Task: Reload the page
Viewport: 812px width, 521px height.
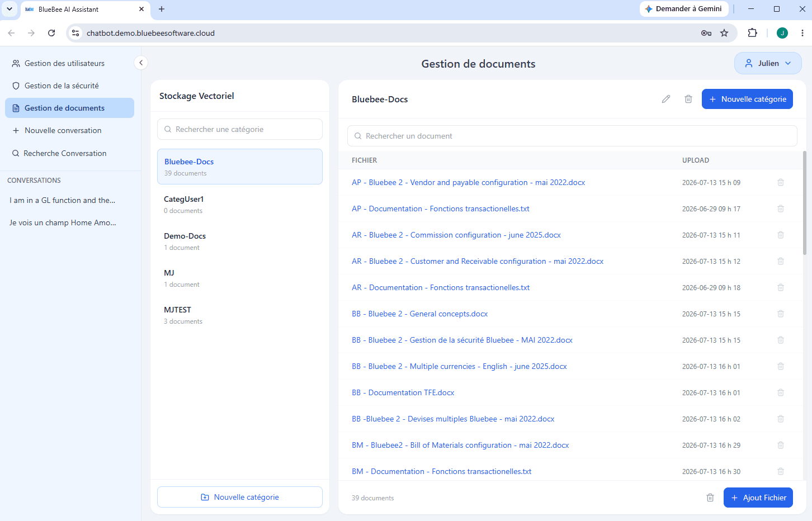Action: 51,33
